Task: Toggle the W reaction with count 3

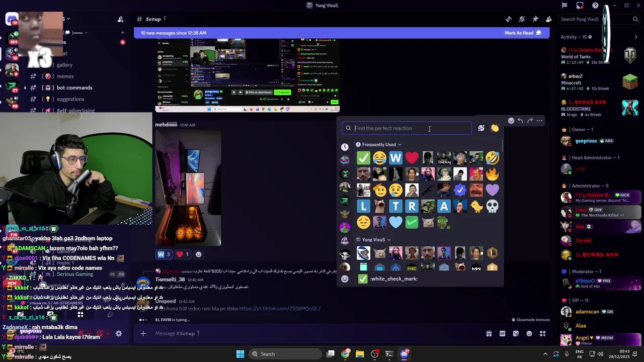Action: coord(165,254)
